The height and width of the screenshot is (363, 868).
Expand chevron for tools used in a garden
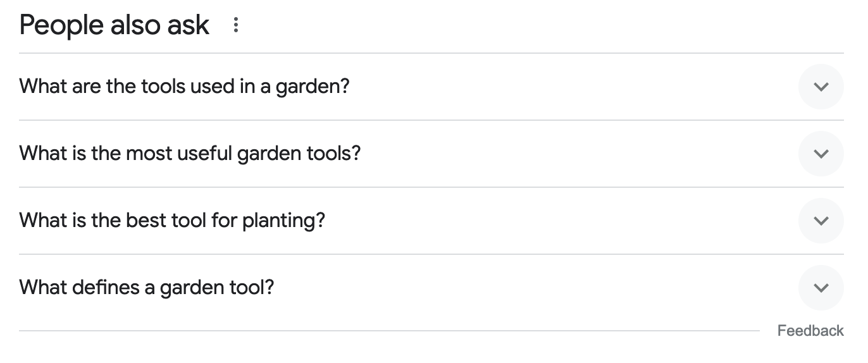(x=821, y=87)
